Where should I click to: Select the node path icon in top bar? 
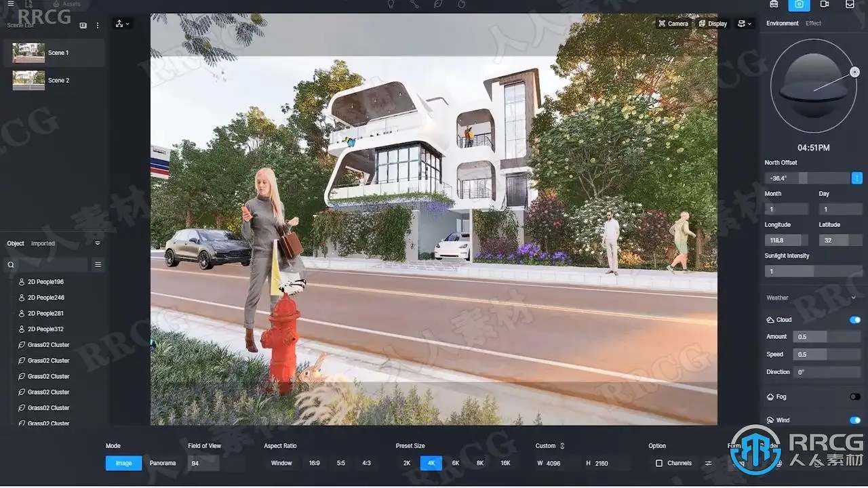(414, 4)
